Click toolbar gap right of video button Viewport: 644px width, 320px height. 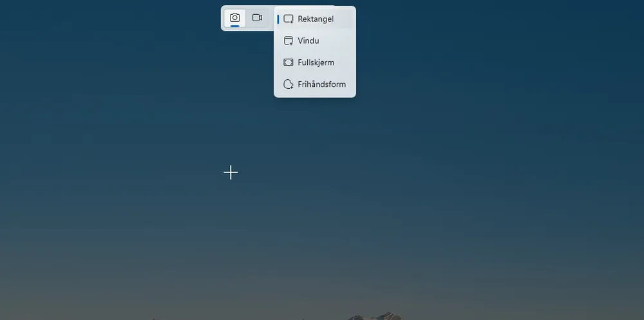(270, 17)
